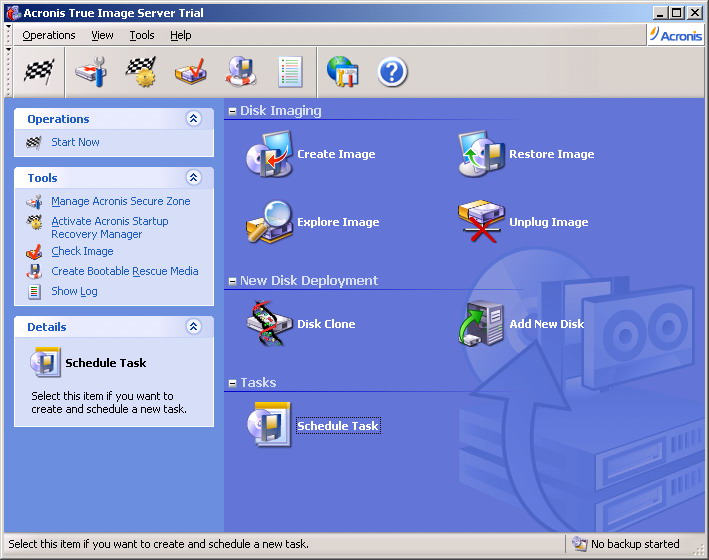Select the focused Schedule Task label
This screenshot has height=560, width=709.
click(338, 426)
